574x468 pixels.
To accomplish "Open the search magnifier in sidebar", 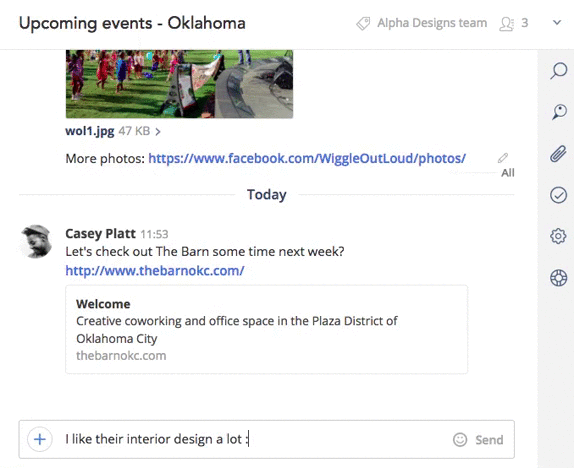I will [x=558, y=71].
